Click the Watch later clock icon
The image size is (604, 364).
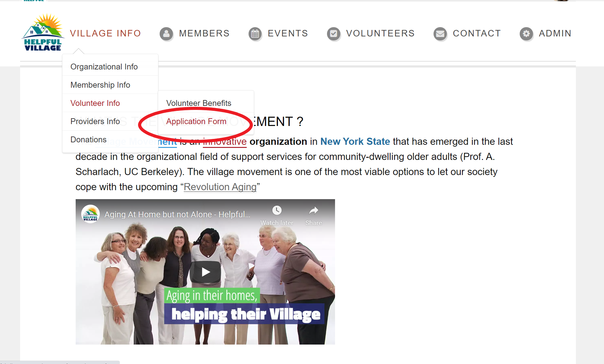coord(277,211)
